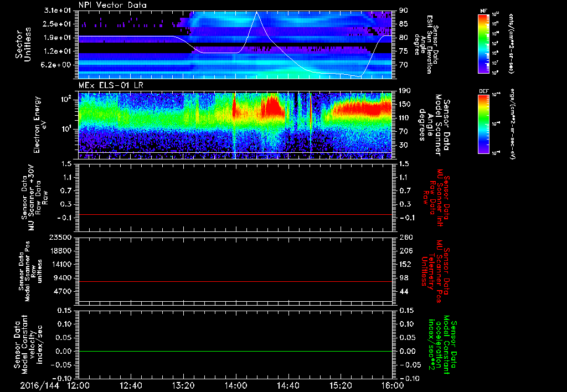Pick the "18800" scanner position tick
The image size is (567, 392).
click(x=61, y=251)
